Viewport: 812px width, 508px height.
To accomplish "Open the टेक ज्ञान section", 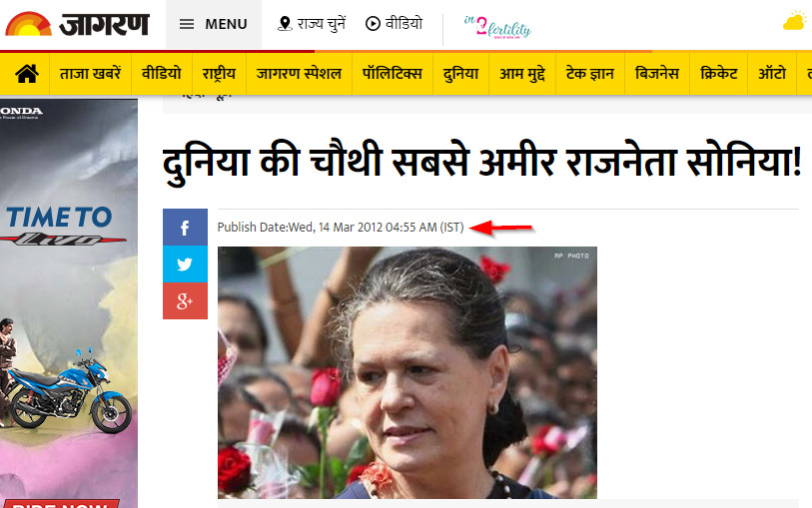I will point(590,74).
